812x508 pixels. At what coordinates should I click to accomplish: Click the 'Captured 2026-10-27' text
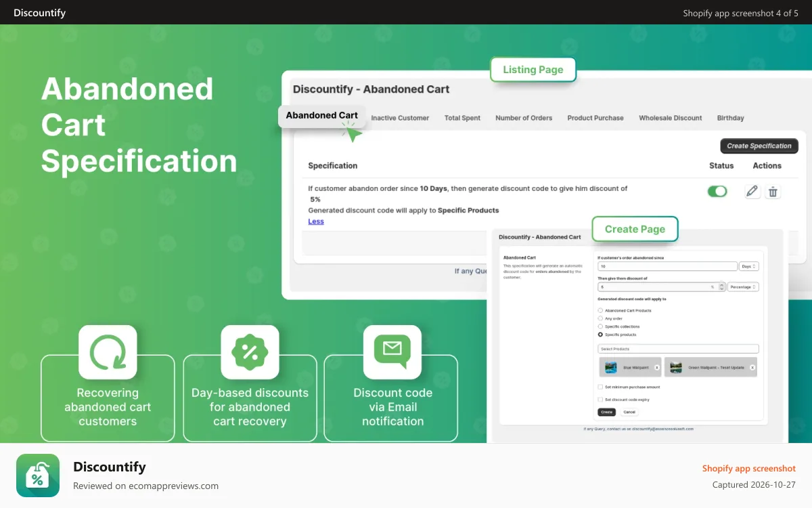click(x=754, y=485)
